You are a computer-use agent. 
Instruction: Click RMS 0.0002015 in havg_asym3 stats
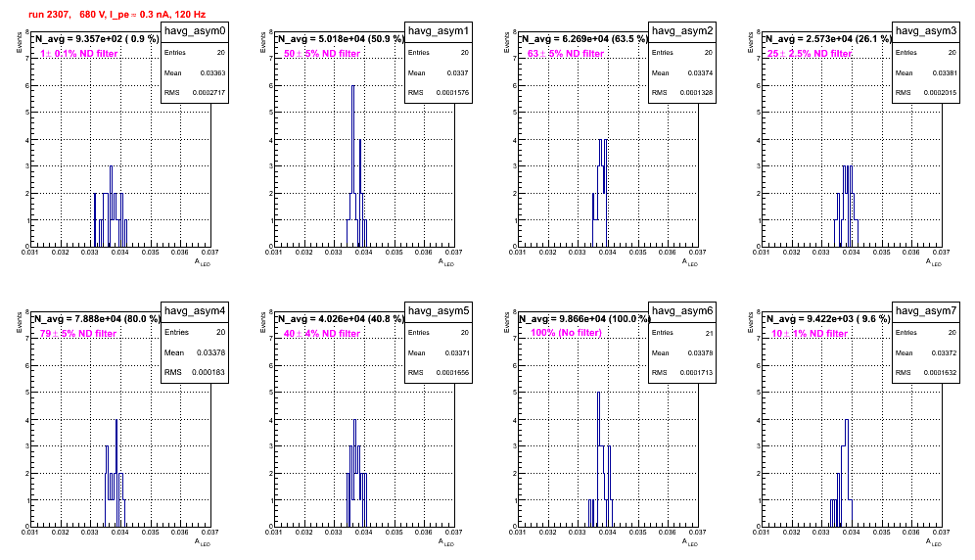click(x=926, y=92)
